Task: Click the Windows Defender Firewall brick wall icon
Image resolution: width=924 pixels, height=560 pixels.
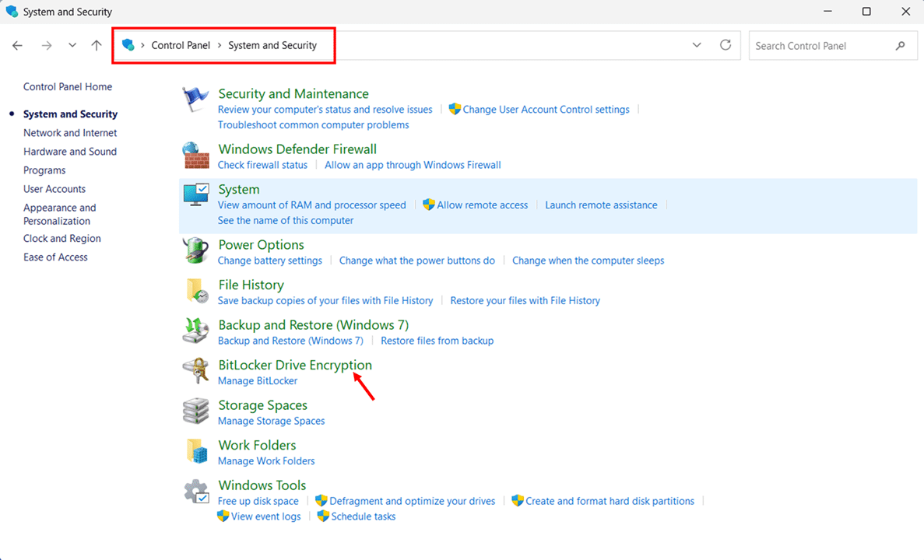Action: tap(195, 156)
